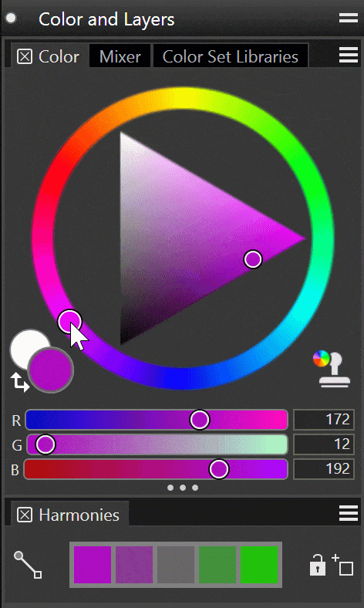Switch to the Mixer tab
The height and width of the screenshot is (608, 364).
[120, 56]
